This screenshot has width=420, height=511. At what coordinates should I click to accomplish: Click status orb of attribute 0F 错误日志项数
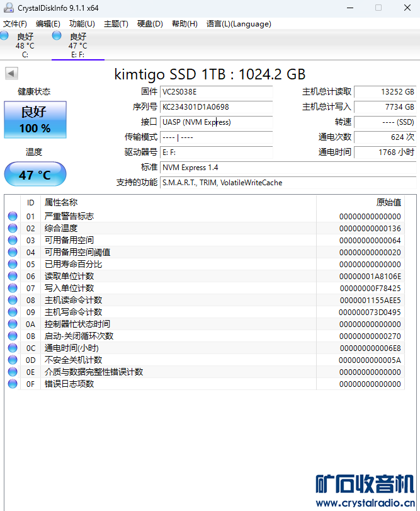[x=13, y=384]
